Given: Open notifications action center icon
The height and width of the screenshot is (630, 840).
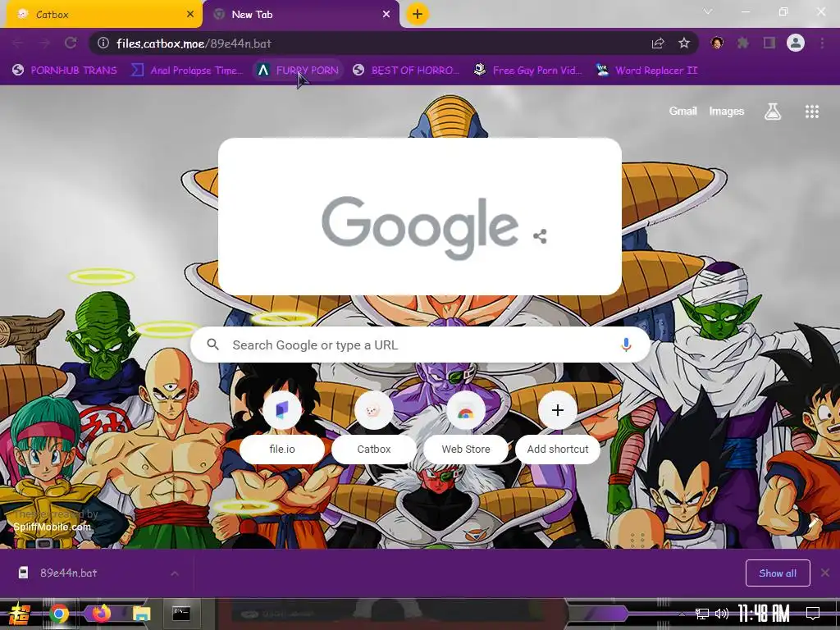Looking at the screenshot, I should click(x=813, y=614).
